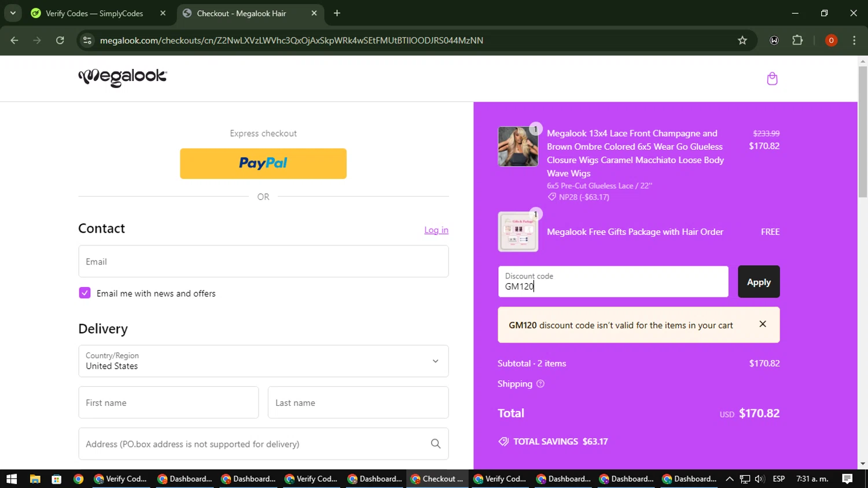Focus the Address input field

click(x=263, y=444)
